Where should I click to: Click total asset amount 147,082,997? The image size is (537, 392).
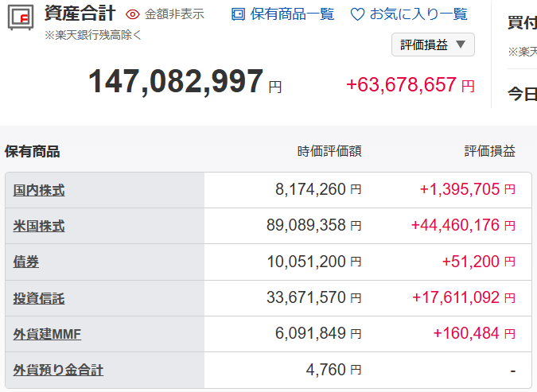[176, 82]
